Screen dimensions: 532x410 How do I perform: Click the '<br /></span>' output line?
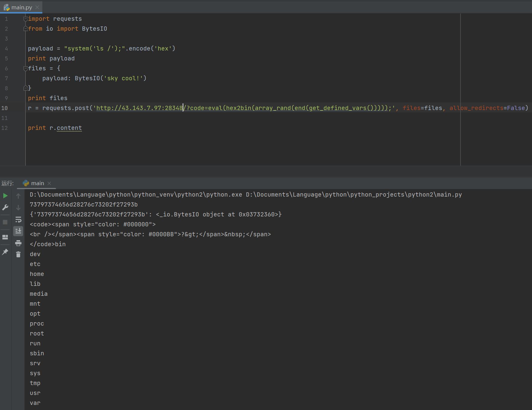pyautogui.click(x=150, y=234)
